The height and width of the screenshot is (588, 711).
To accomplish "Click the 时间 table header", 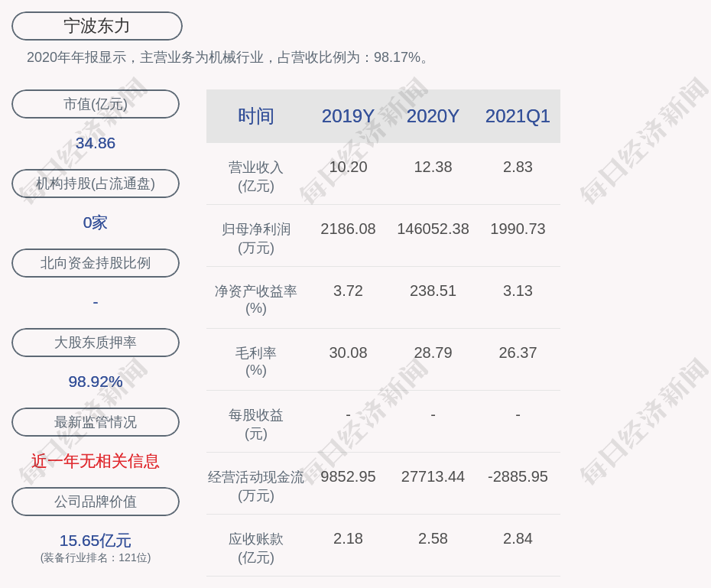I will click(256, 116).
